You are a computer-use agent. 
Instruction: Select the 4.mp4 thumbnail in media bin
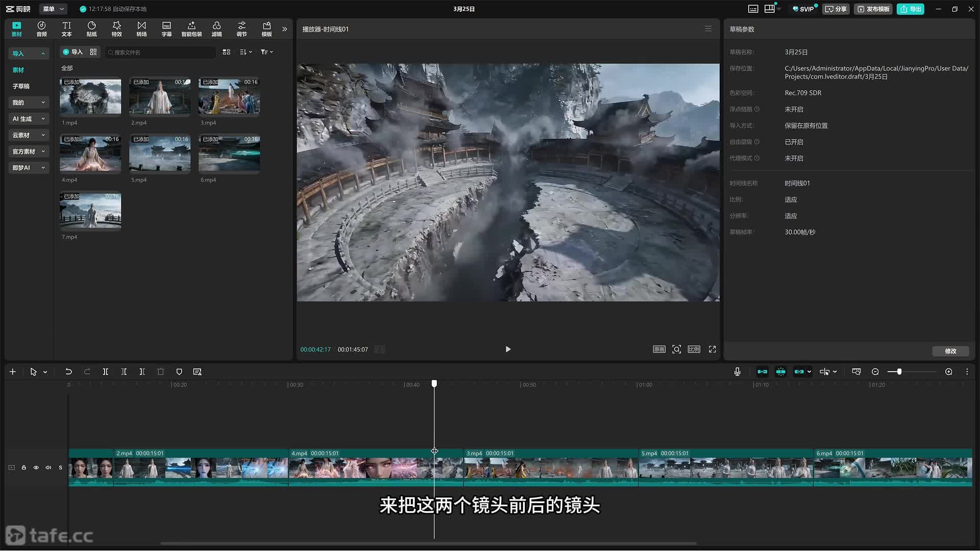tap(90, 154)
